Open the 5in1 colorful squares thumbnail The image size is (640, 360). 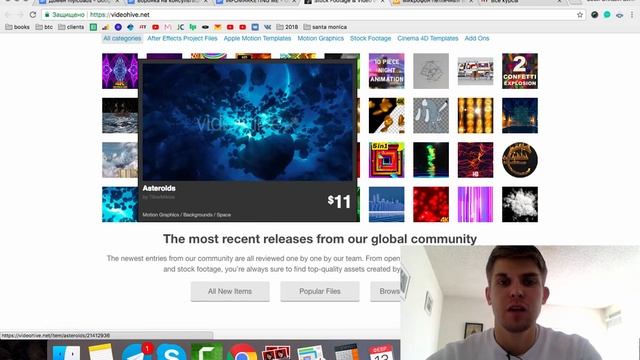coord(387,160)
